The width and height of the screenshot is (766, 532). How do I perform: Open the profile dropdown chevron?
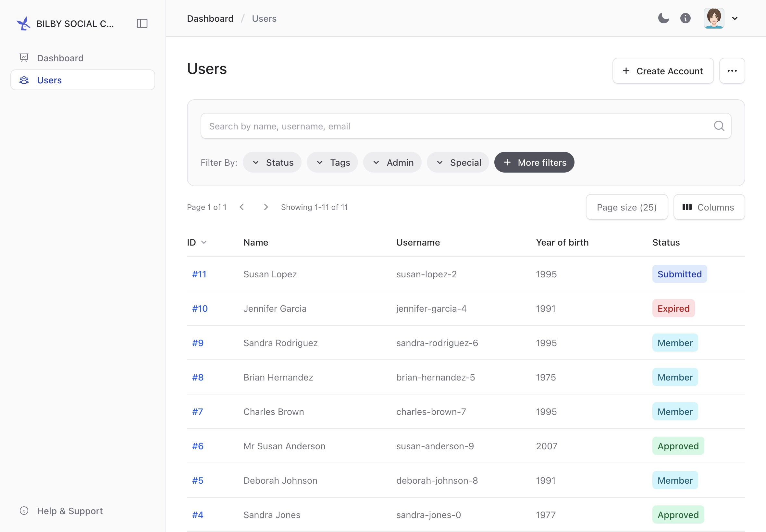pos(735,18)
